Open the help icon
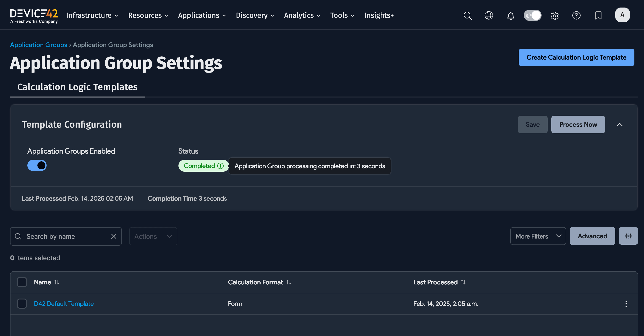The height and width of the screenshot is (336, 644). [576, 16]
